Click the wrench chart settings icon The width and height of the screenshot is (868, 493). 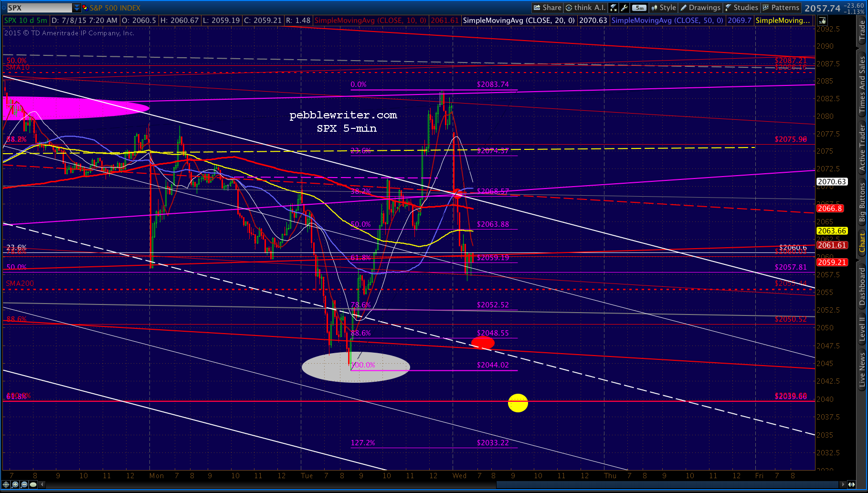point(625,8)
